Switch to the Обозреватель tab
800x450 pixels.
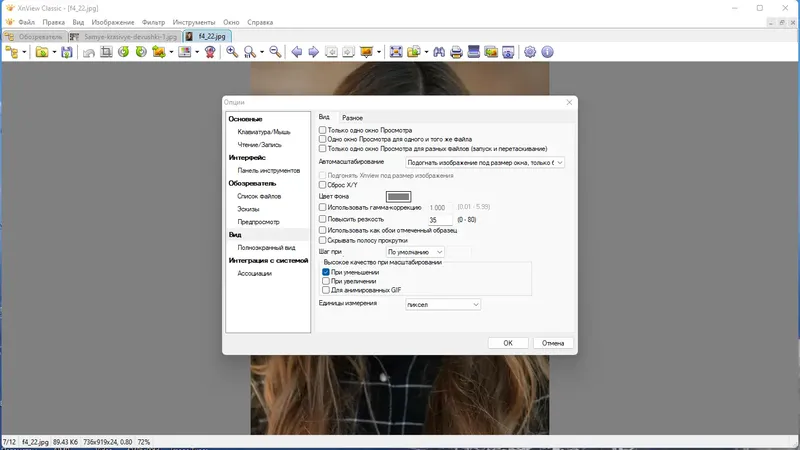(x=35, y=37)
